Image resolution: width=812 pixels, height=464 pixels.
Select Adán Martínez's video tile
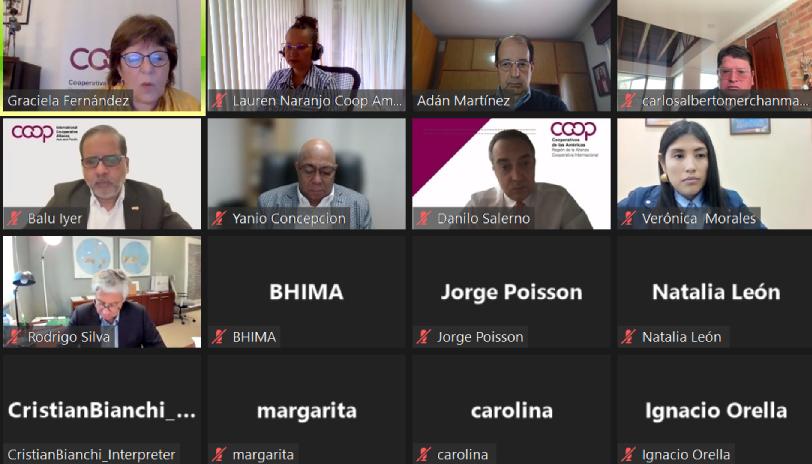pyautogui.click(x=511, y=55)
